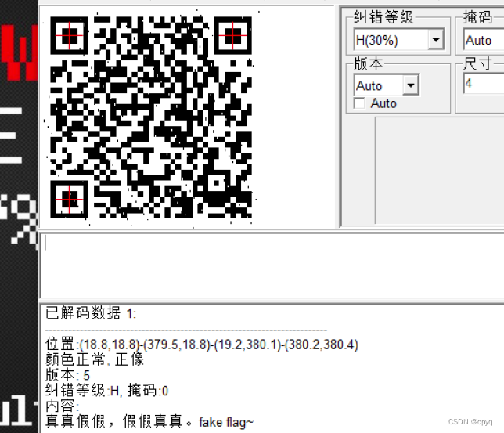Click the '已解码数据 1:' heading
The width and height of the screenshot is (504, 433).
91,313
